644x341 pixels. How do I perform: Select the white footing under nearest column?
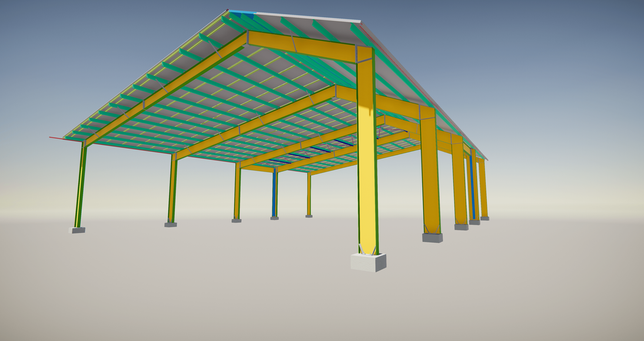[369, 262]
